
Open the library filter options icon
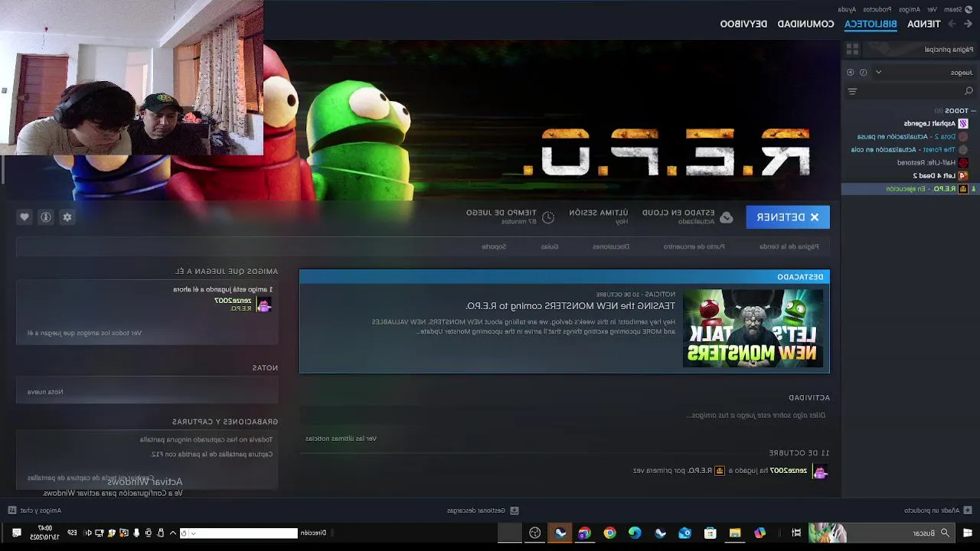pyautogui.click(x=852, y=91)
